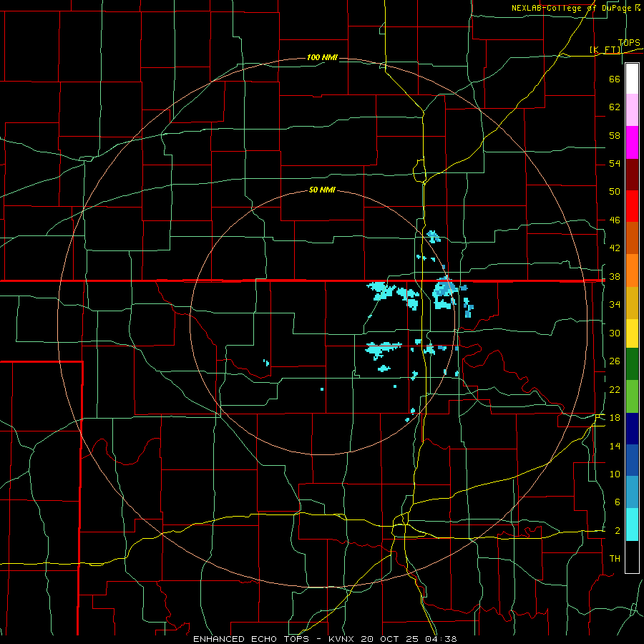This screenshot has width=644, height=644.
Task: Pick the dark maroon legend swatch
Action: [x=632, y=175]
